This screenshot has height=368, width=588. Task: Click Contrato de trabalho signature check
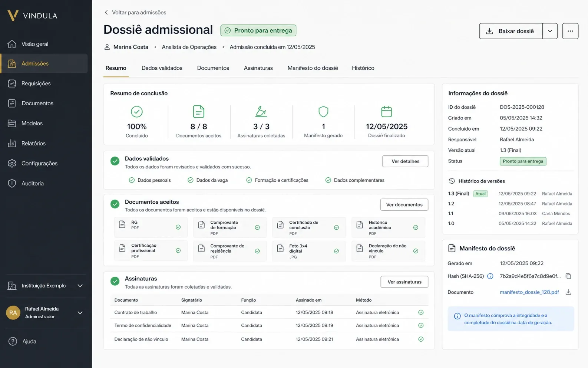coord(421,312)
